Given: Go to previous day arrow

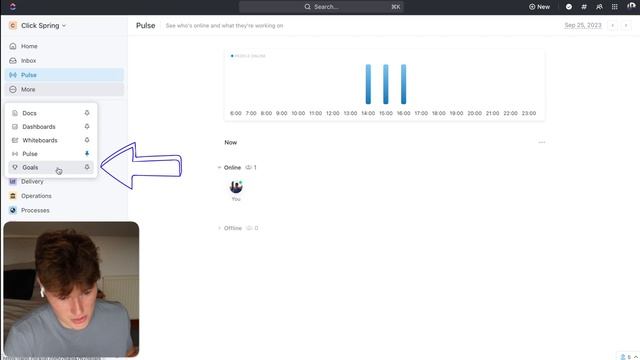Looking at the screenshot, I should 612,25.
